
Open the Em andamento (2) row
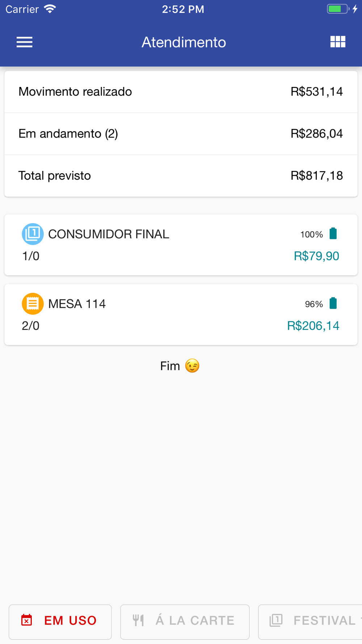[x=181, y=134]
